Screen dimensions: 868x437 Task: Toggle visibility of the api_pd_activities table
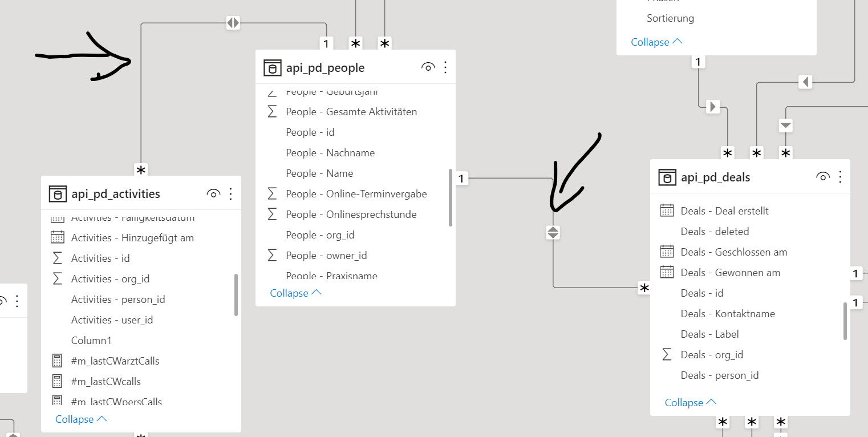(x=213, y=194)
